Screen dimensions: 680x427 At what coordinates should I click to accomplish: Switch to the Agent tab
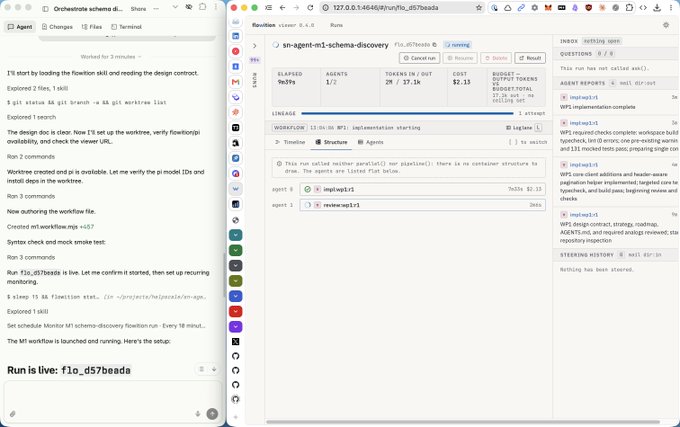[20, 27]
